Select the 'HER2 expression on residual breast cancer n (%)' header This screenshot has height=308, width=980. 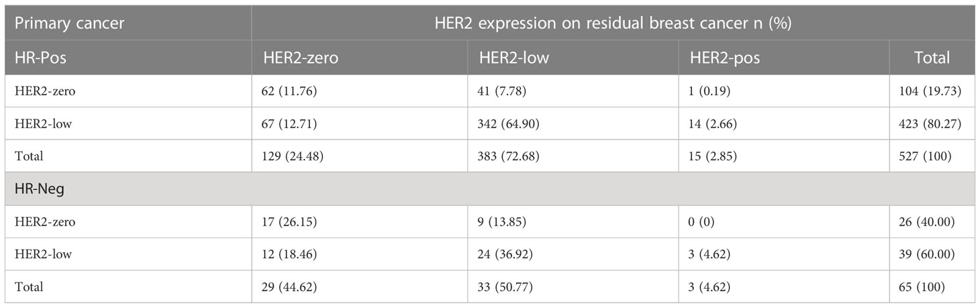click(x=614, y=23)
